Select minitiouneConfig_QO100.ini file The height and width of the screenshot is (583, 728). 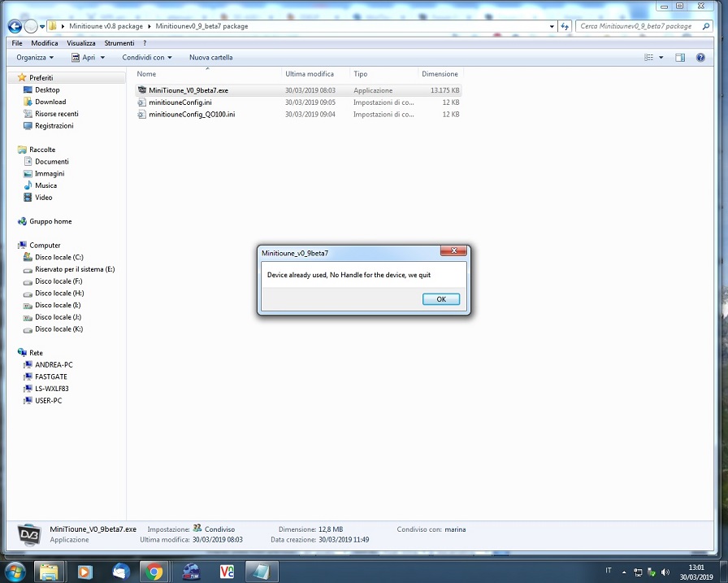click(x=192, y=115)
